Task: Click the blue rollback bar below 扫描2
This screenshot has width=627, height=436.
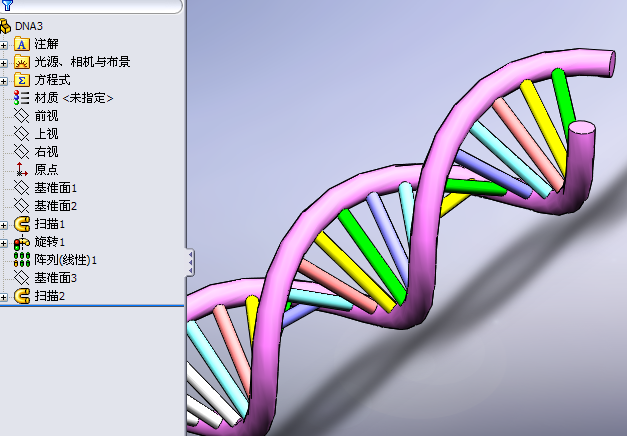Action: 92,306
